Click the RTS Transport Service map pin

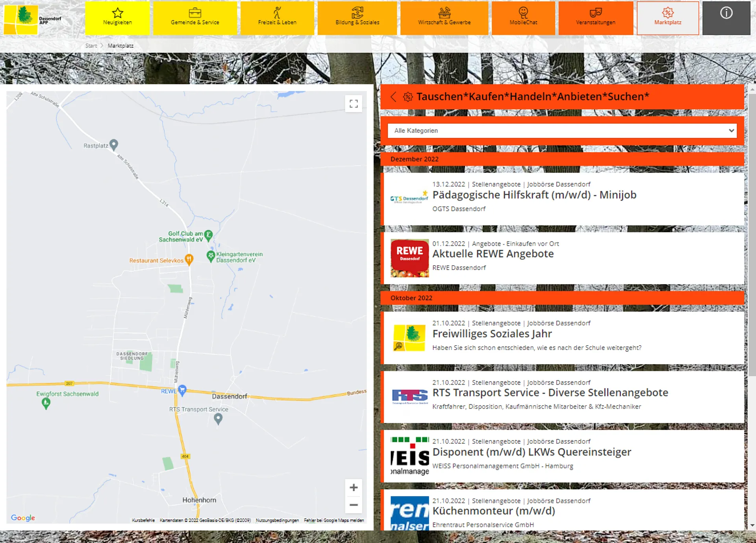(x=218, y=419)
